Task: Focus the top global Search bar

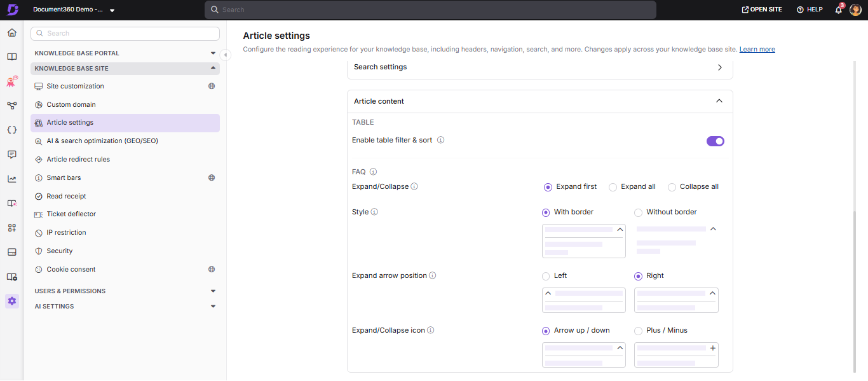Action: 430,10
